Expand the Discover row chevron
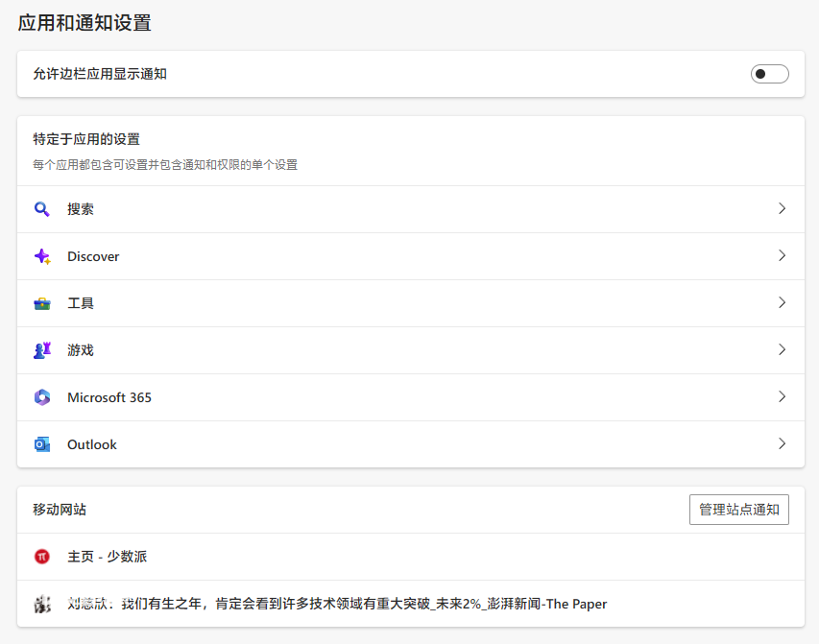Viewport: 819px width, 644px height. pyautogui.click(x=782, y=256)
